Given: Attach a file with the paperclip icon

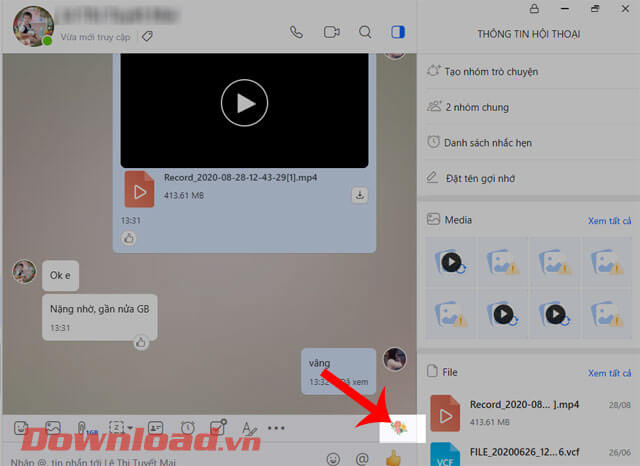Looking at the screenshot, I should click(x=82, y=428).
